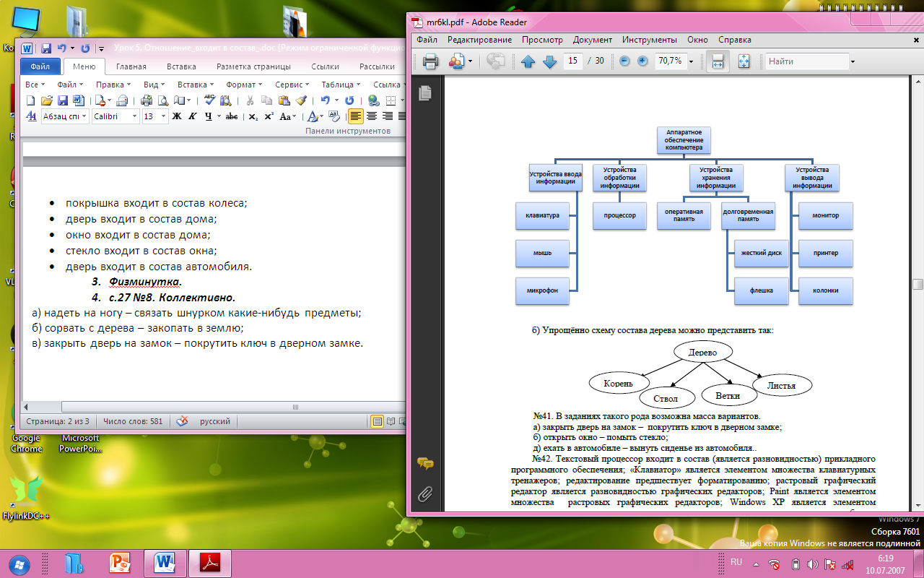Click the Clear formatting eraser icon in Word
This screenshot has height=578, width=924.
click(334, 116)
